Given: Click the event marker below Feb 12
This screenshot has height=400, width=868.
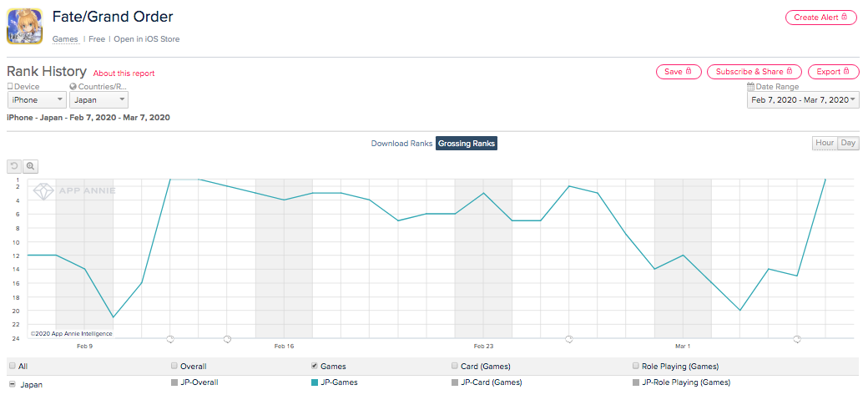Looking at the screenshot, I should point(170,338).
